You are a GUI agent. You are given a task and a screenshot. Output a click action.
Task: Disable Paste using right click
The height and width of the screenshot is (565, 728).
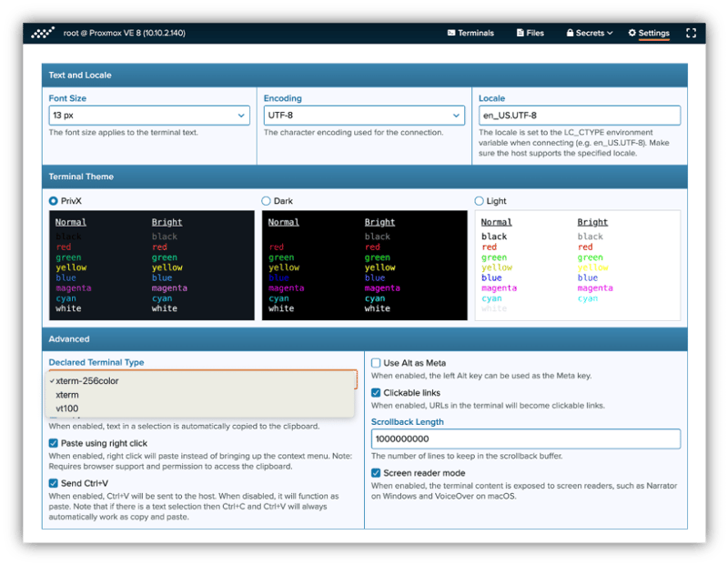click(x=54, y=443)
